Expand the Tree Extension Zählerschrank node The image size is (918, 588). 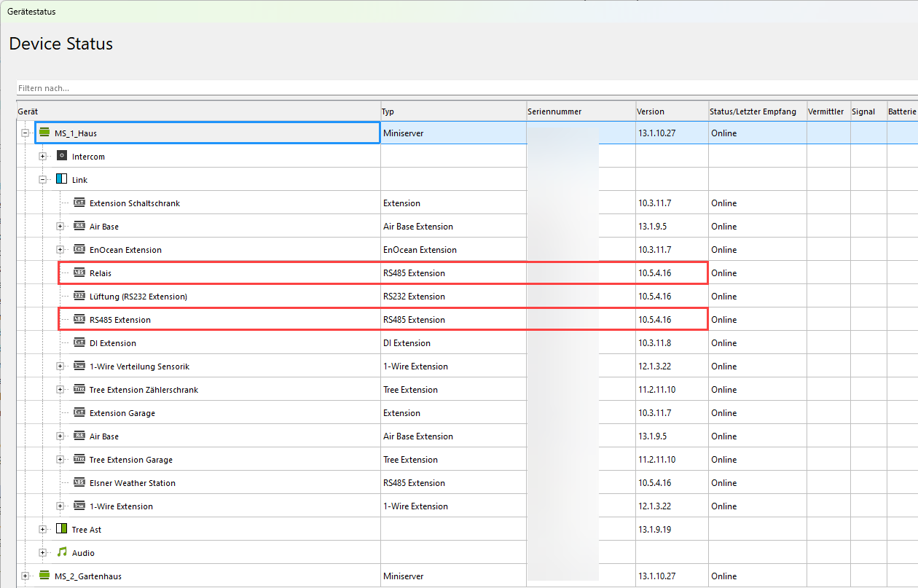pos(60,390)
